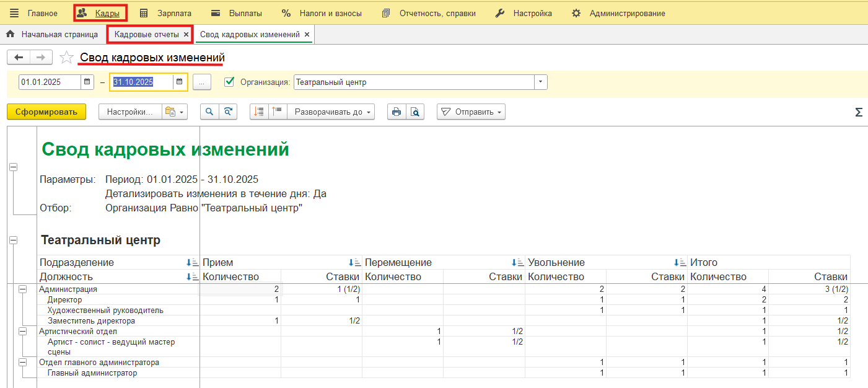Select the Директор row label
868x388 pixels.
click(x=64, y=300)
